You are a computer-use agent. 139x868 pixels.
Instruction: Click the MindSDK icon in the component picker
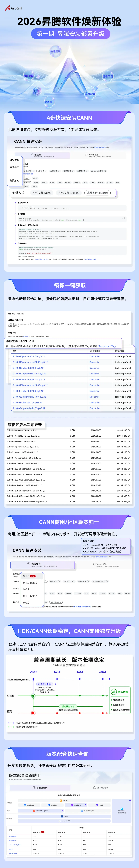61,801
